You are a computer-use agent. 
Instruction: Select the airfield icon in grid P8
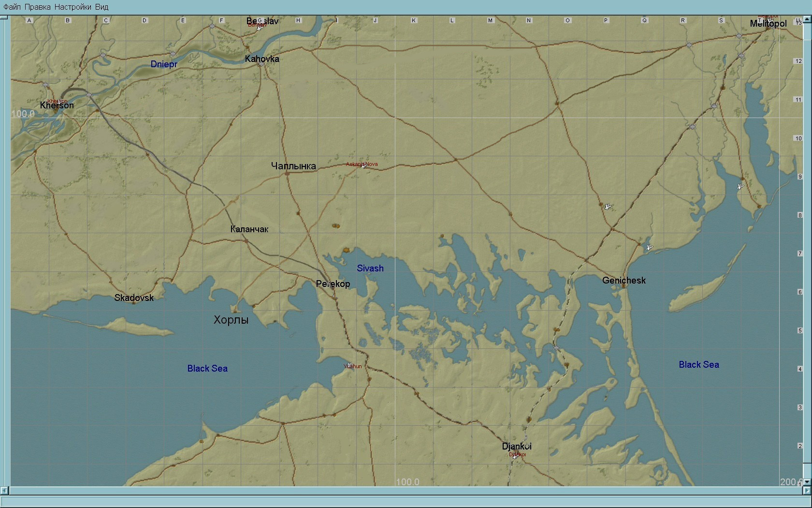pos(608,207)
